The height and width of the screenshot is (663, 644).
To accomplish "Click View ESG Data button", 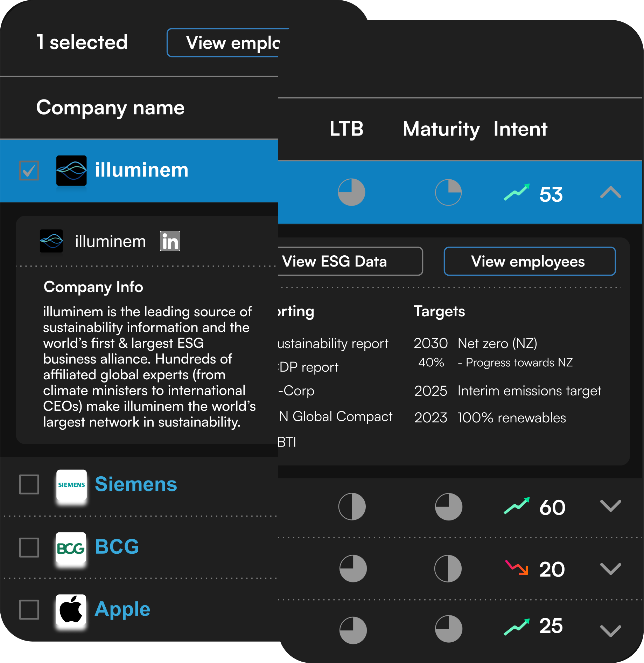I will coord(350,261).
